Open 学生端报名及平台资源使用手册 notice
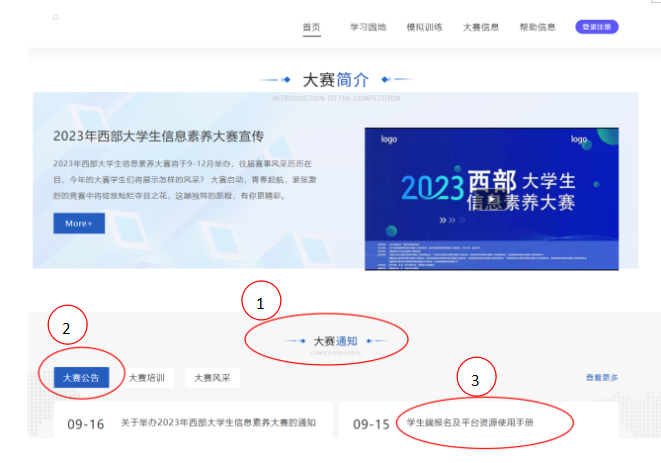The height and width of the screenshot is (463, 661). [x=470, y=423]
